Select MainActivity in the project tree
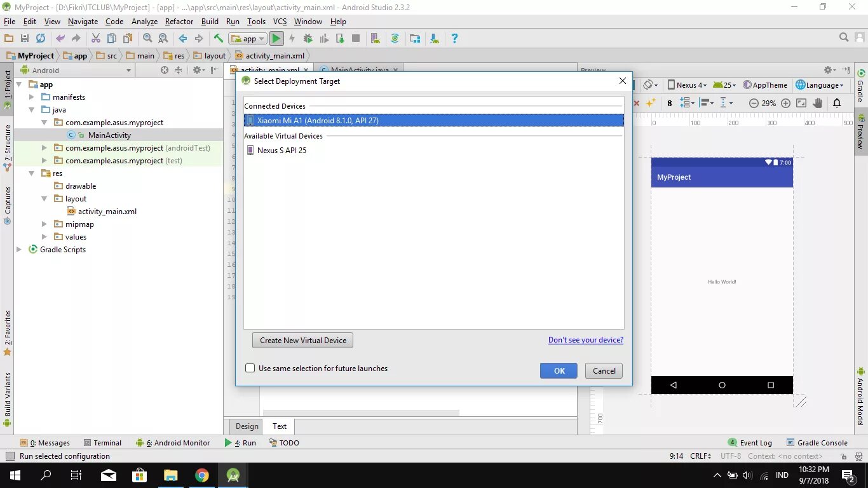 tap(109, 135)
